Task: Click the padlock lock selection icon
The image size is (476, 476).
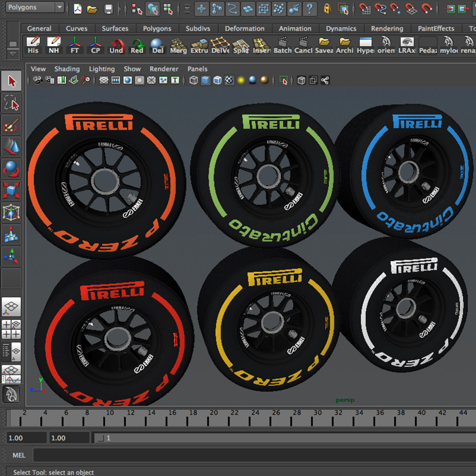Action: pos(327,8)
